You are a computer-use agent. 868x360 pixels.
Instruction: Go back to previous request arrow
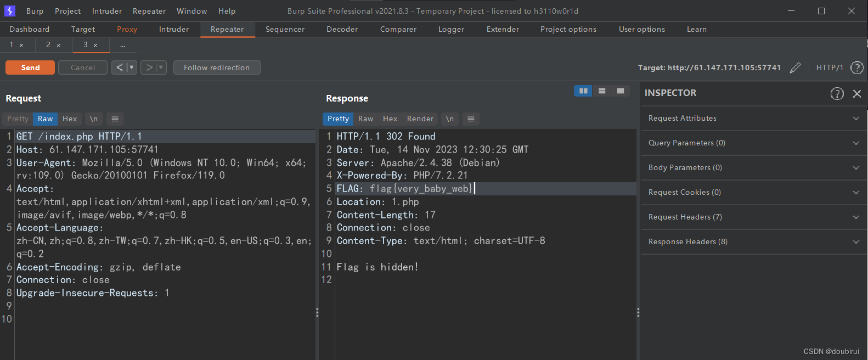119,67
